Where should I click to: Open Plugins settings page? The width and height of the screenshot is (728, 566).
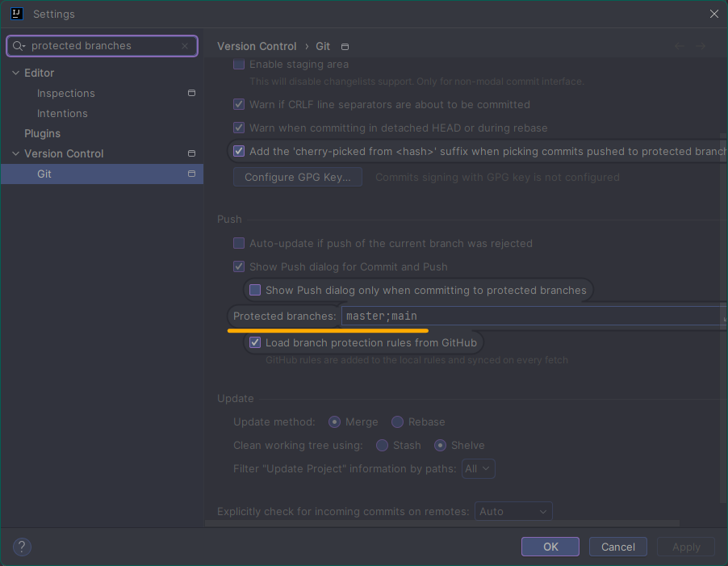point(42,133)
